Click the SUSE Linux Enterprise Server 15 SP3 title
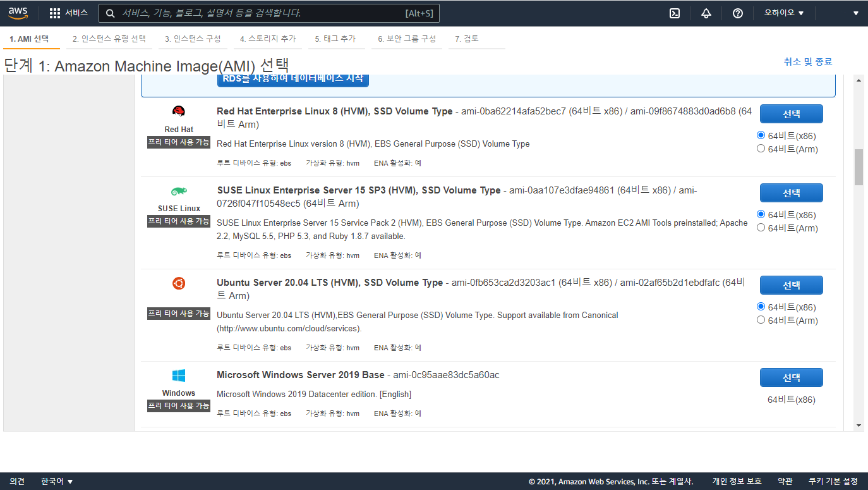 pyautogui.click(x=358, y=190)
